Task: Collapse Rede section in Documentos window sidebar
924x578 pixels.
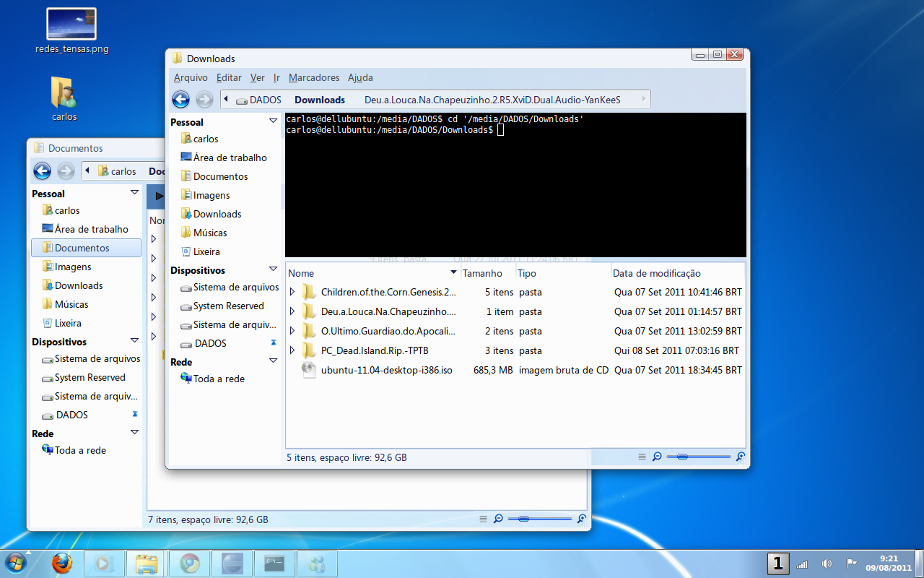Action: click(x=134, y=433)
